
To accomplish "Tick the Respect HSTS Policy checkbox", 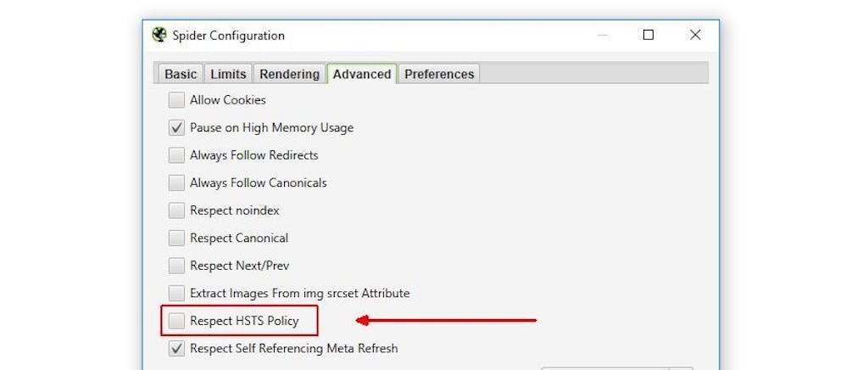I will (x=176, y=321).
